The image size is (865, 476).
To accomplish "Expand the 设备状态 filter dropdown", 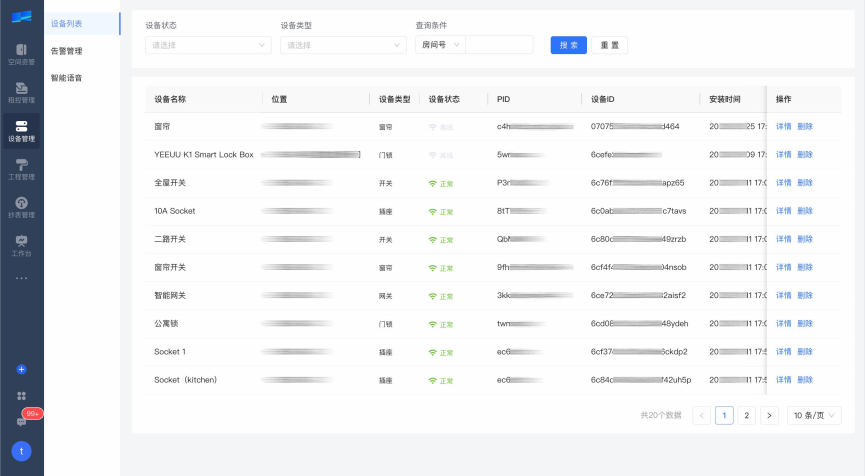I will click(208, 45).
